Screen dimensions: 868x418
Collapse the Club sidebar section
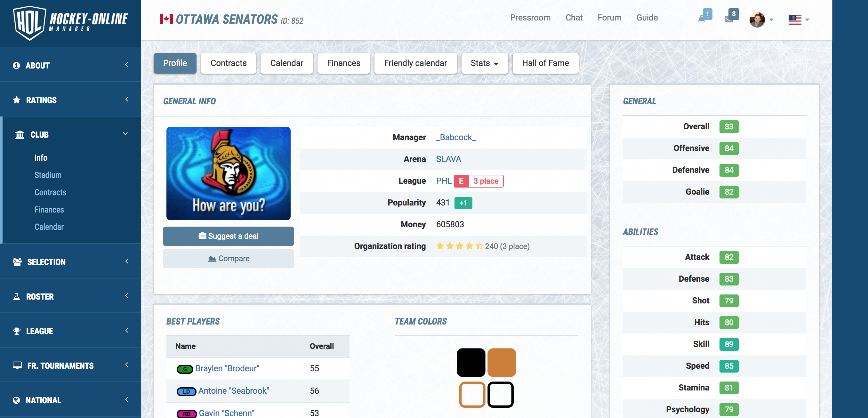[125, 134]
